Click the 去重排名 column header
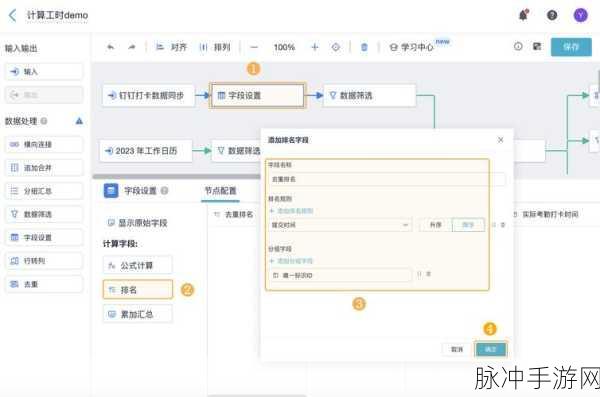 point(234,214)
